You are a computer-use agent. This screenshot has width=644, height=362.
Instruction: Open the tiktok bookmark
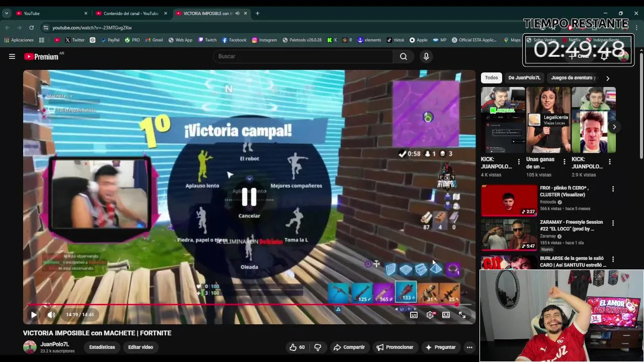pos(395,40)
